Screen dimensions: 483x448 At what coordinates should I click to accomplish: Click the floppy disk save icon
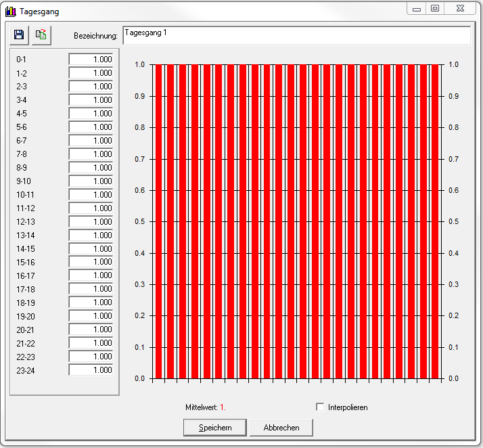(19, 35)
